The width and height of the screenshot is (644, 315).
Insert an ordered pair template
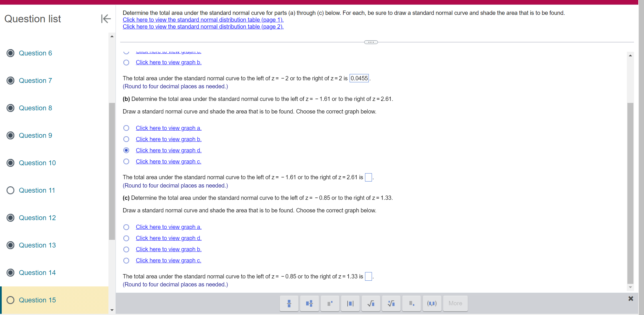(432, 303)
